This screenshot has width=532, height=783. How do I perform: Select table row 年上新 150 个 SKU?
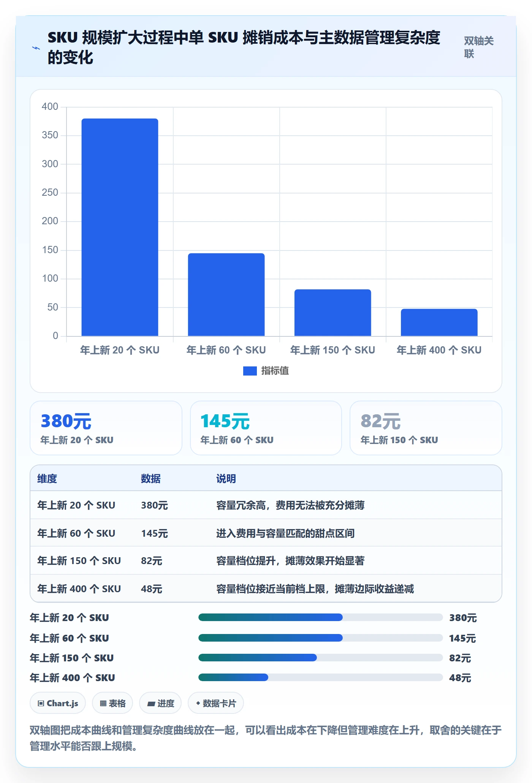266,561
